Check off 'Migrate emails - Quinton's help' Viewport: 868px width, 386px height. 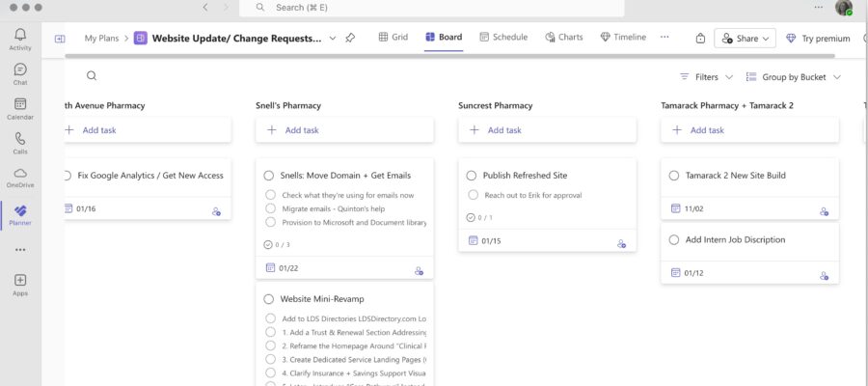coord(270,208)
